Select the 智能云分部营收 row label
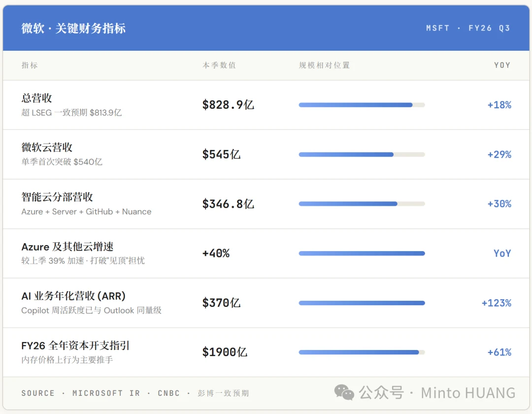Viewport: 532px width, 414px height. point(57,197)
